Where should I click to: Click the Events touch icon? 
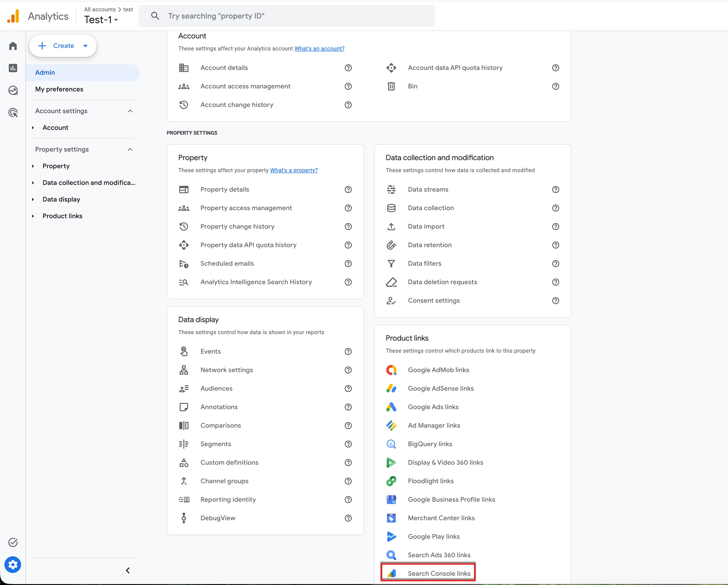pyautogui.click(x=184, y=352)
